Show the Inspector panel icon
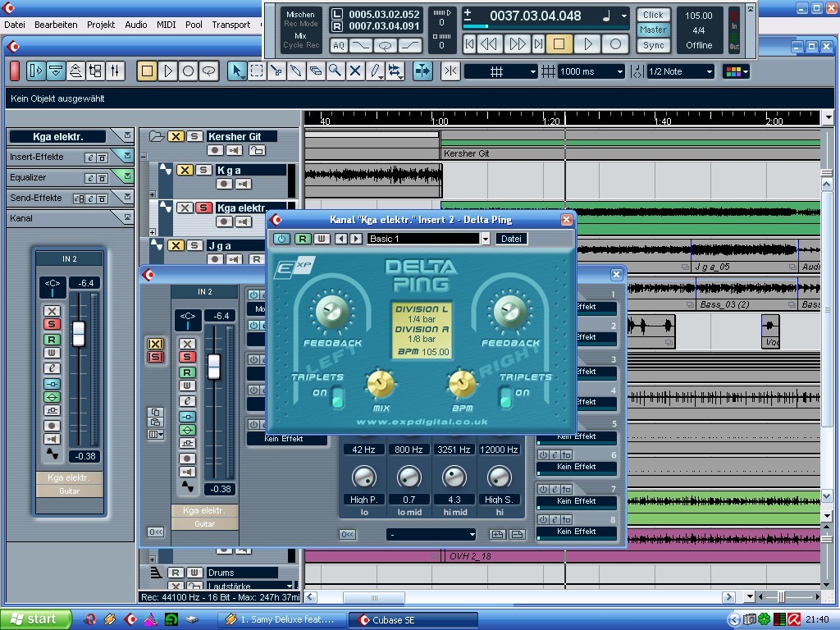This screenshot has height=630, width=840. [36, 71]
